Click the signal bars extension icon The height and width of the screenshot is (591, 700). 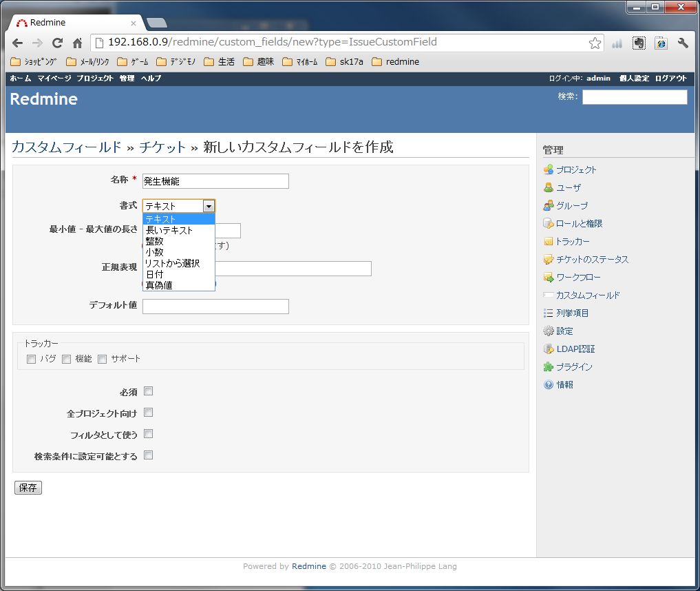(617, 43)
